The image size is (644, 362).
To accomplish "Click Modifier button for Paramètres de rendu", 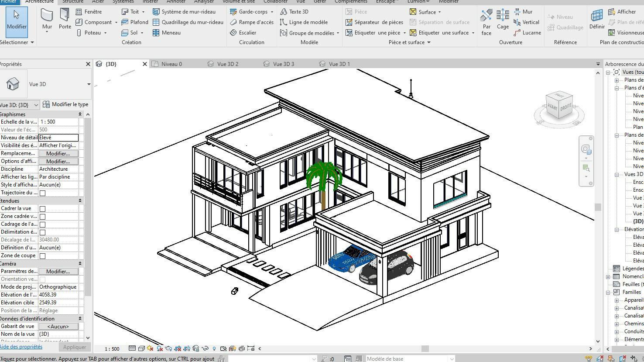I will (x=58, y=272).
